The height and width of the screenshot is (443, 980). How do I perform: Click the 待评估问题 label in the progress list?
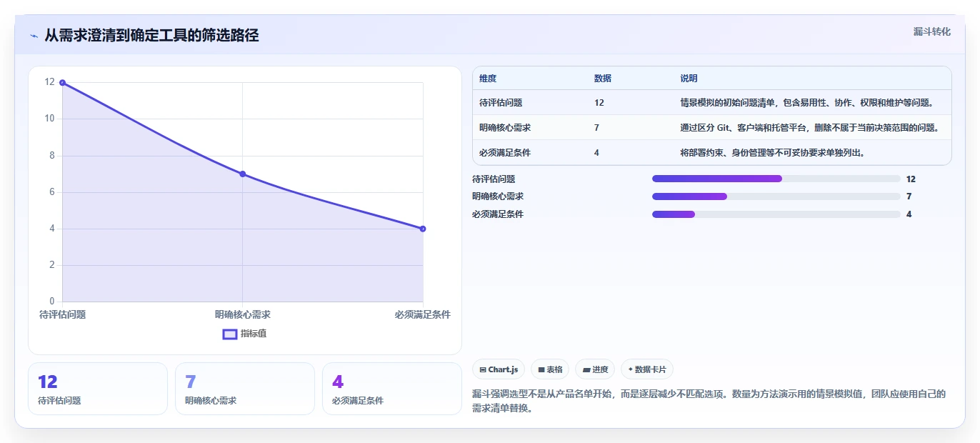494,179
